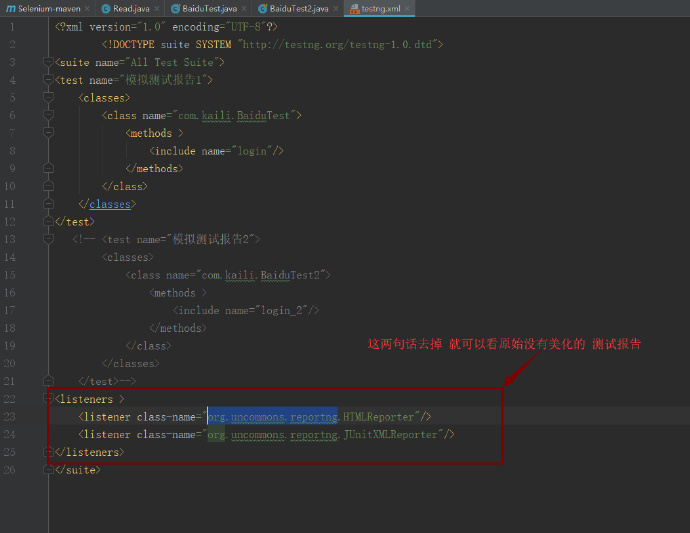This screenshot has width=690, height=533.
Task: Collapse the methods fold on line 7
Action: 48,132
